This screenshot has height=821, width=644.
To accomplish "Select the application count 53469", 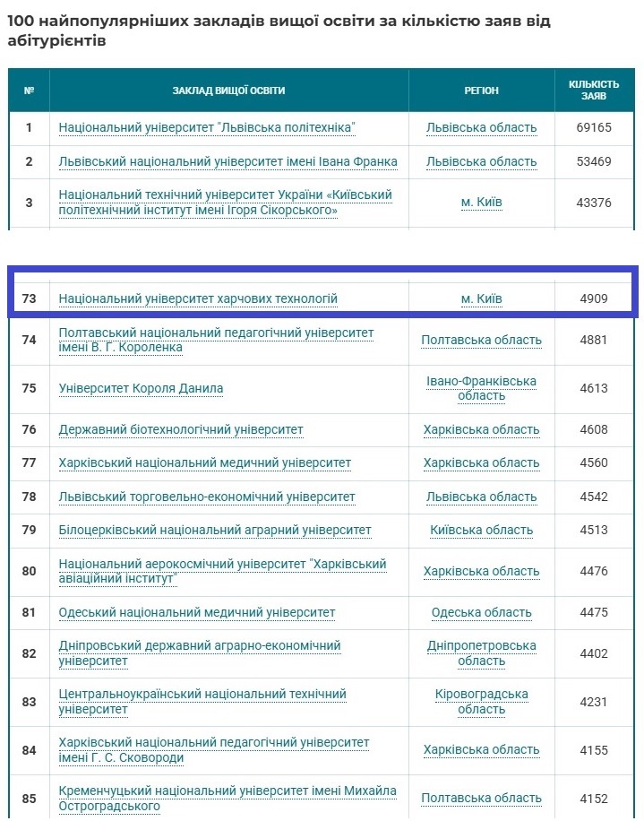I will 594,162.
